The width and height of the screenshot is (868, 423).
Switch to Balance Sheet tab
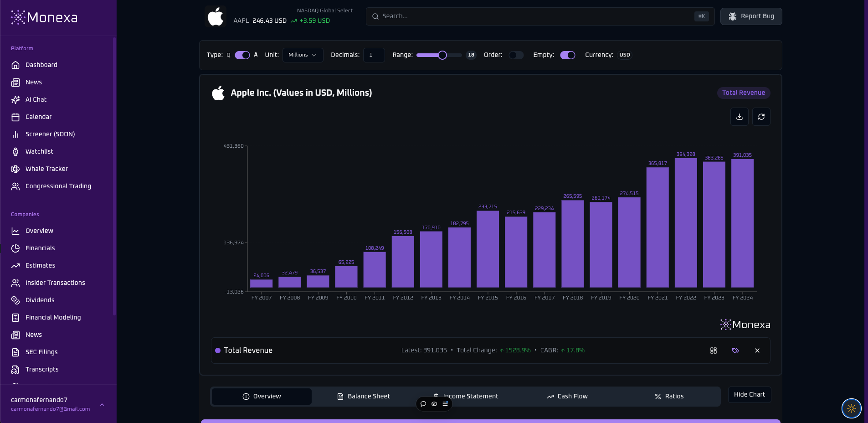[x=363, y=397]
